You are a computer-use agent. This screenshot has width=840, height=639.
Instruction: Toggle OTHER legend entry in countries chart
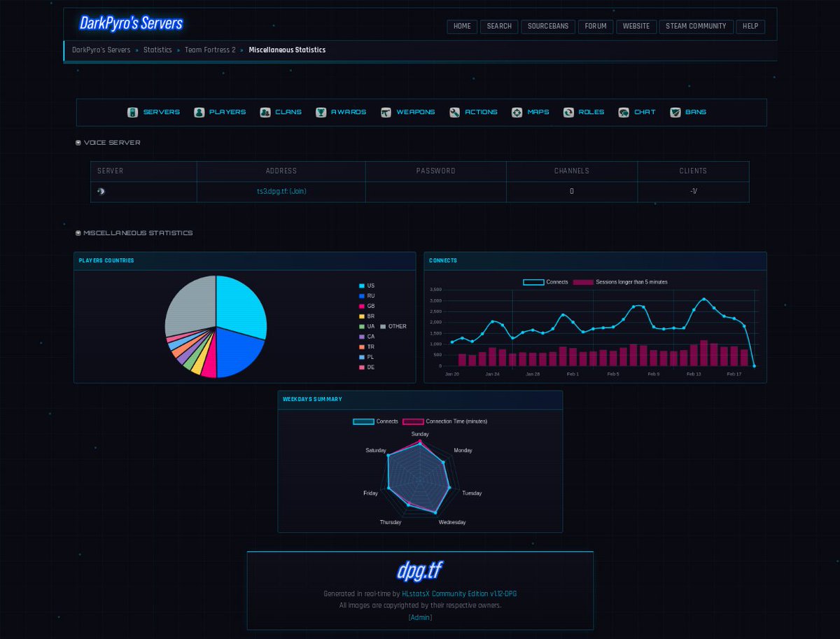coord(393,326)
